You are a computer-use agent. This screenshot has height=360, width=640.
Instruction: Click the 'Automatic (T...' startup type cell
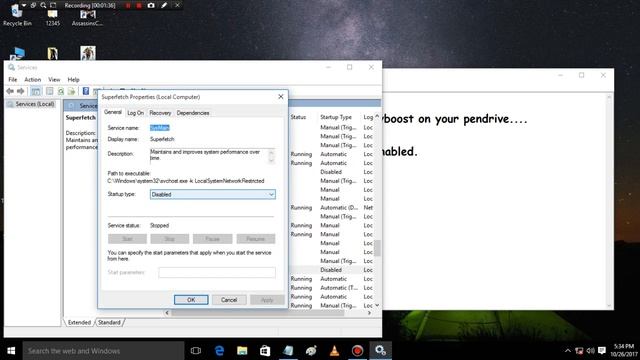pos(338,288)
